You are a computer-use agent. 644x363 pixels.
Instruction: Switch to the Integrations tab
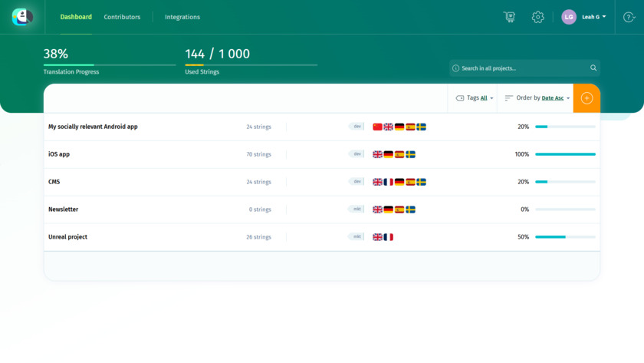pos(182,17)
